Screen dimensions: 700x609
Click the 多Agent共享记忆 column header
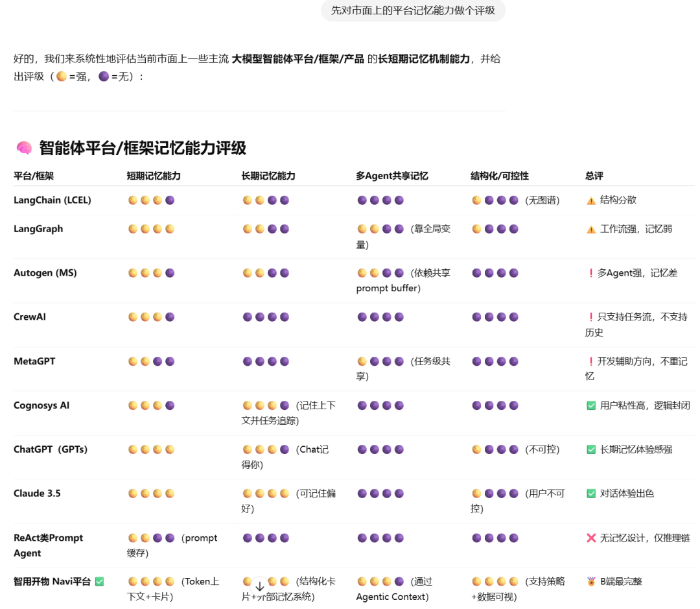[392, 176]
